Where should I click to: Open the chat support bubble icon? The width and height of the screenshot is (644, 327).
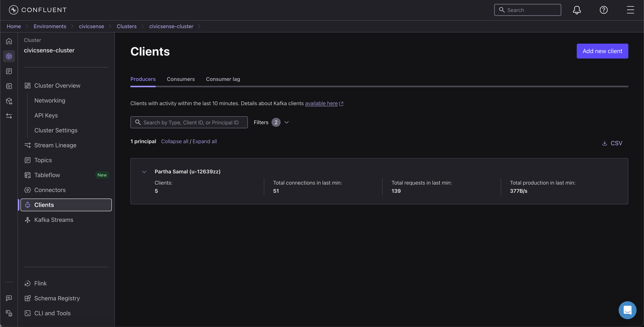[627, 310]
